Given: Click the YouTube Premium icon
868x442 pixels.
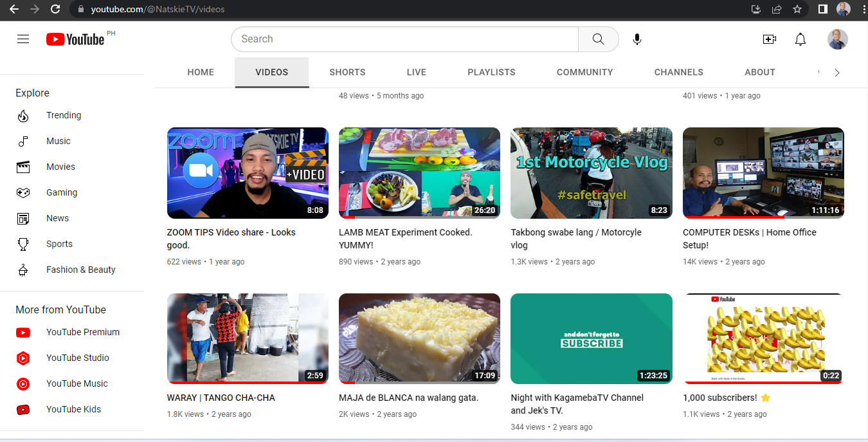Looking at the screenshot, I should [x=23, y=333].
